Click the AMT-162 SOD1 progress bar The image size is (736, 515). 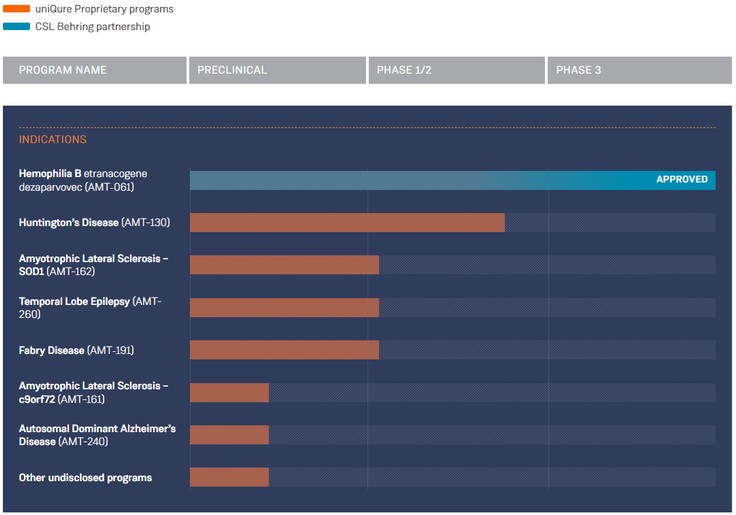click(x=284, y=265)
